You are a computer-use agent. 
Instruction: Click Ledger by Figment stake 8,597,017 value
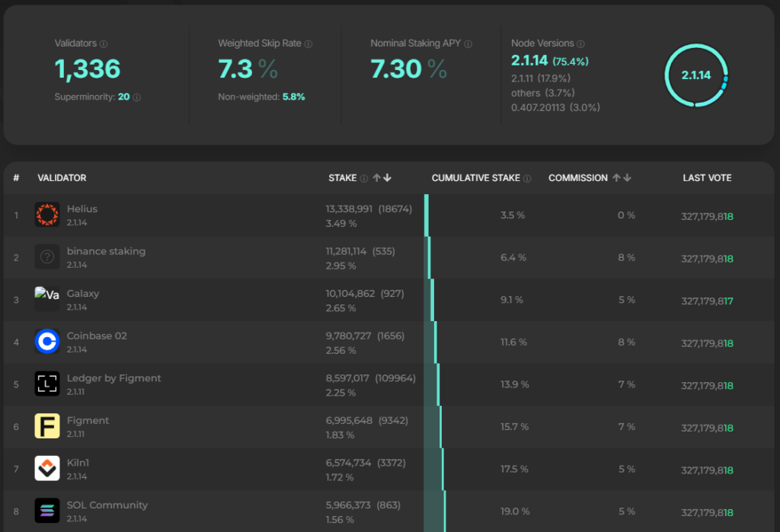pyautogui.click(x=347, y=377)
